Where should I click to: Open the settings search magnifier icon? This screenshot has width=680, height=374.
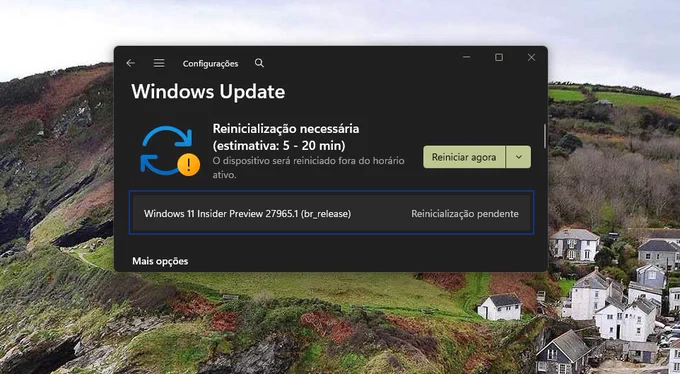259,63
